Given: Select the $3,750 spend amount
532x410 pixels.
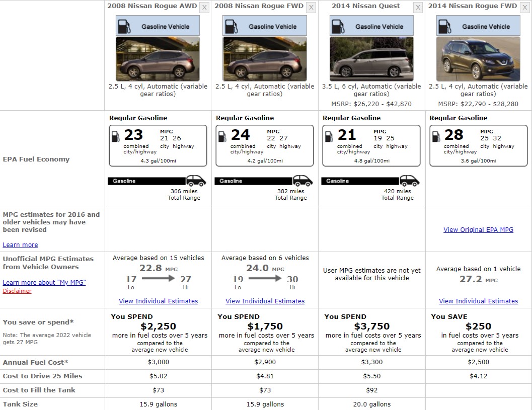Looking at the screenshot, I should [372, 326].
